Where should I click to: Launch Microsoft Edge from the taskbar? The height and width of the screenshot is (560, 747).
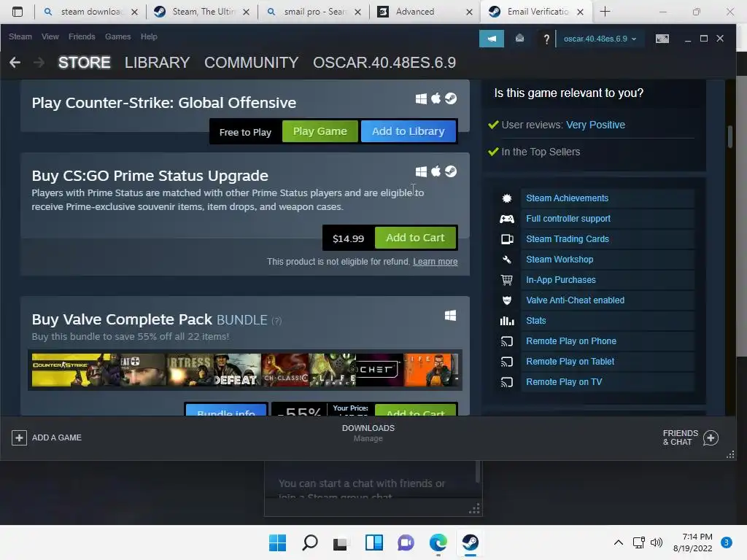438,542
